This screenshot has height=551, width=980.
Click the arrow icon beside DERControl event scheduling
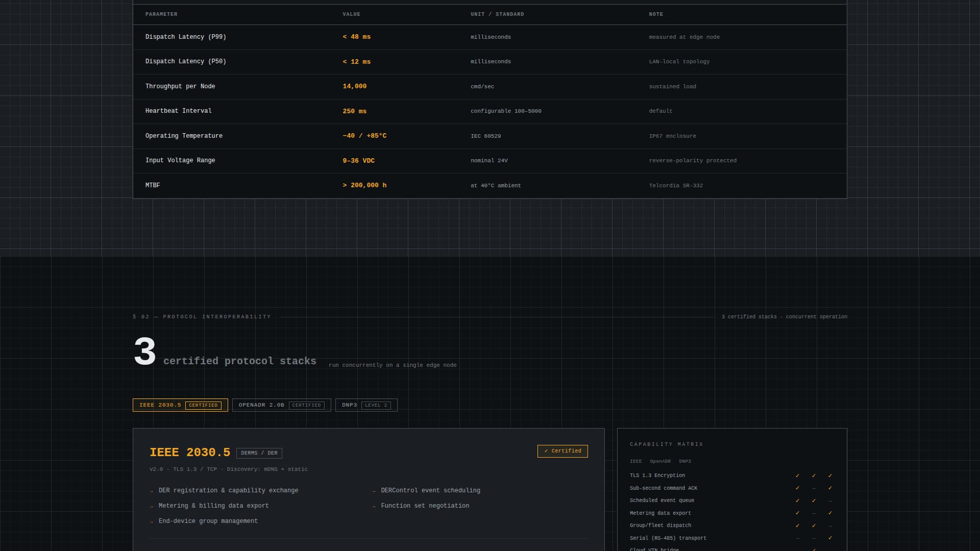[374, 491]
